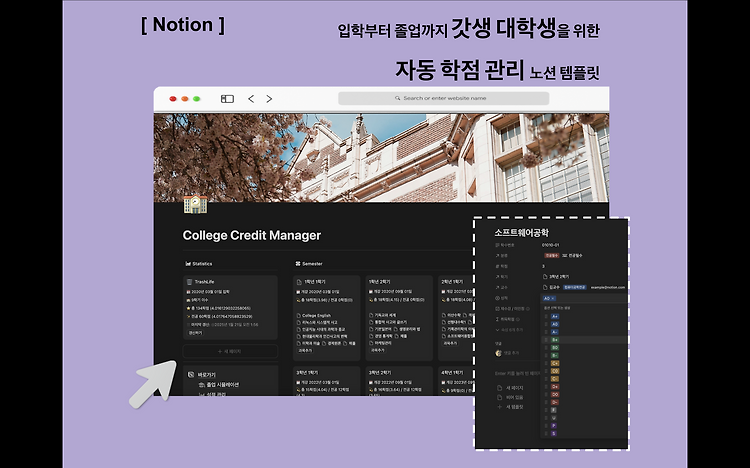This screenshot has height=468, width=750.
Task: Add a comment in the comment field
Action: [511, 353]
